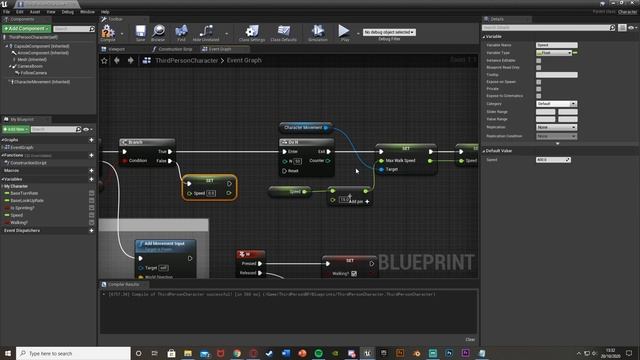Click ThirdPersonCharacter in the graph breadcrumb
The width and height of the screenshot is (640, 360).
[x=187, y=60]
